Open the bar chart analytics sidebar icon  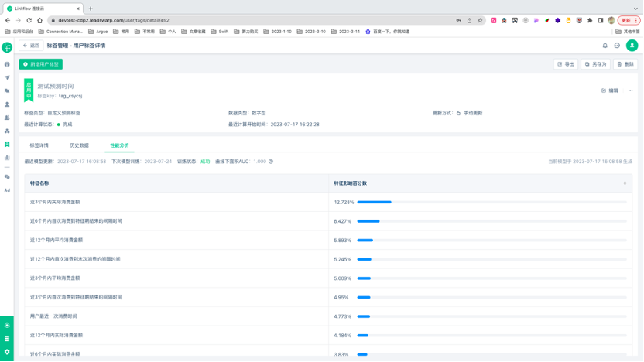click(7, 158)
